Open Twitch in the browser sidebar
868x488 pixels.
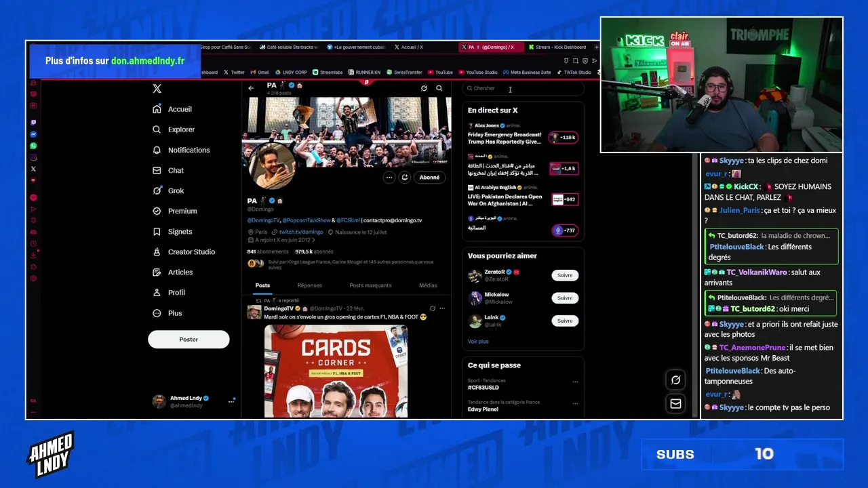(x=33, y=123)
